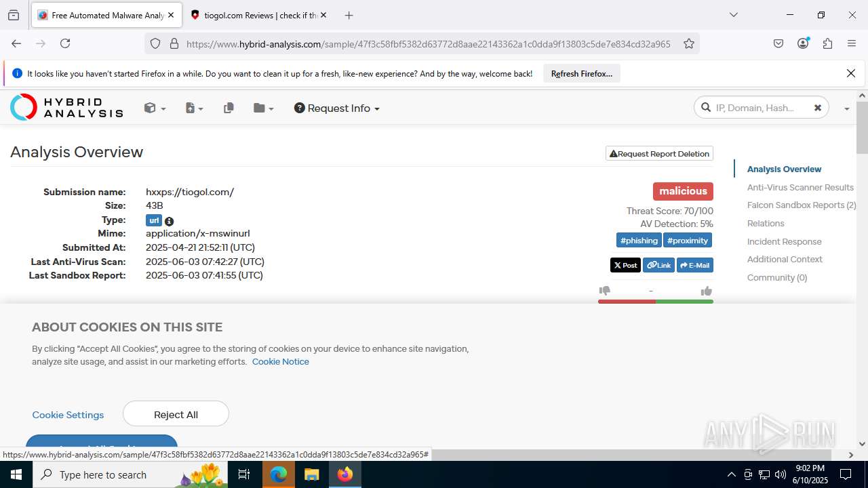
Task: Select the #proximity tag
Action: click(x=688, y=241)
